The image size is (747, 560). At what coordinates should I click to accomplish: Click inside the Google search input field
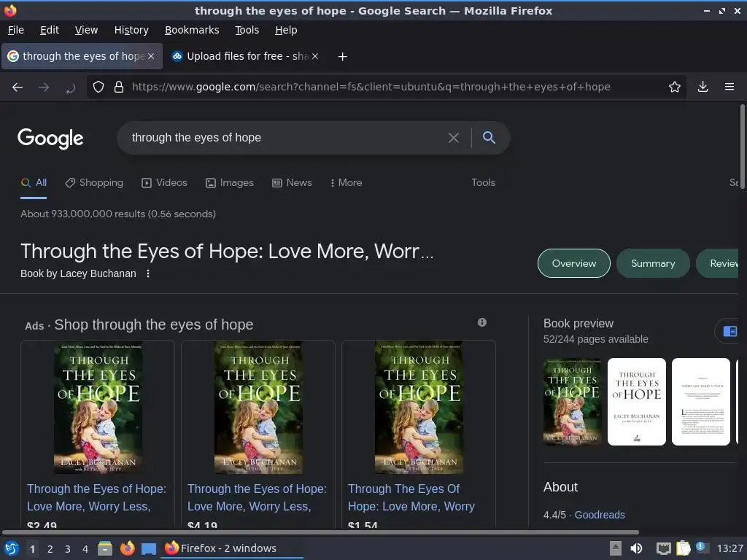pos(286,138)
